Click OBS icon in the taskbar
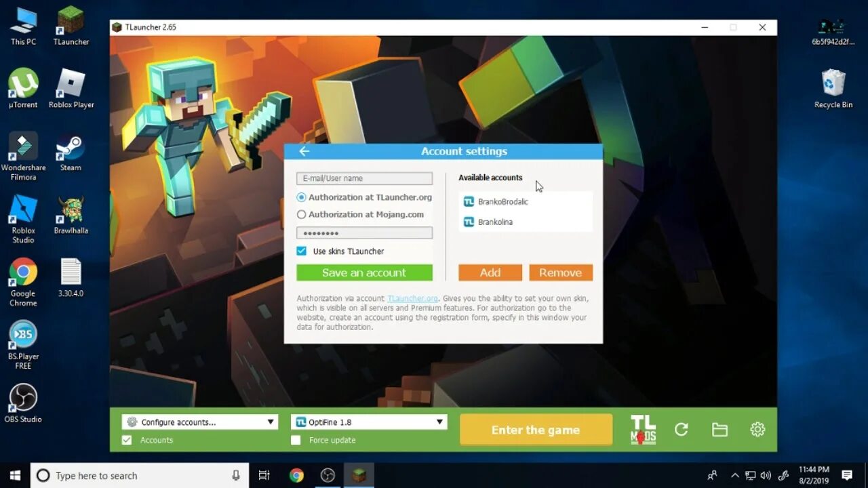This screenshot has height=488, width=868. click(328, 475)
